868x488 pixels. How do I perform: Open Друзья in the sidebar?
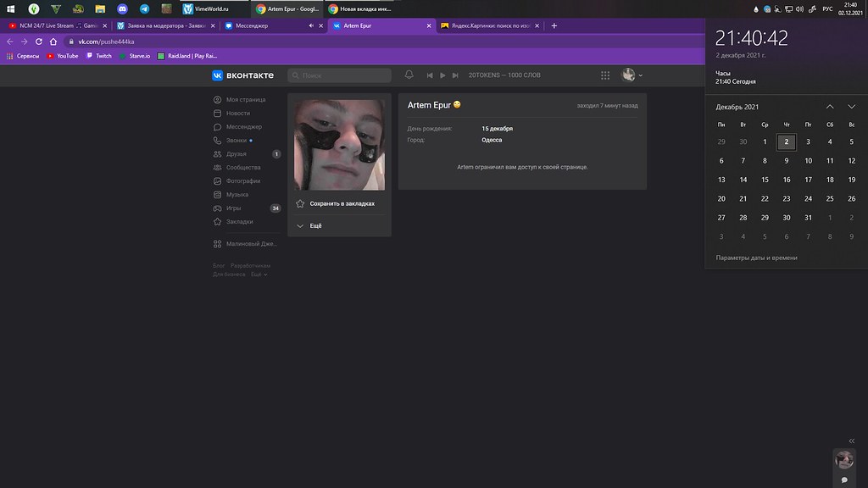pos(236,154)
